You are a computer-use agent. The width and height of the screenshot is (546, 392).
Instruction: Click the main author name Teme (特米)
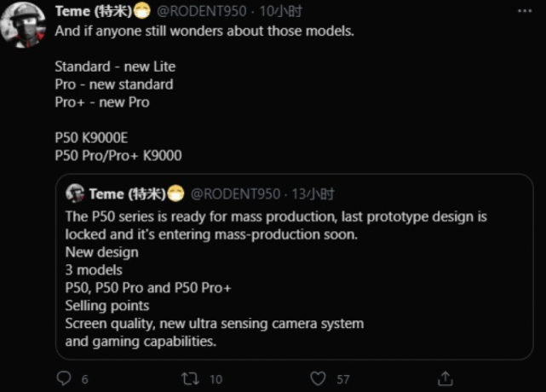[92, 11]
